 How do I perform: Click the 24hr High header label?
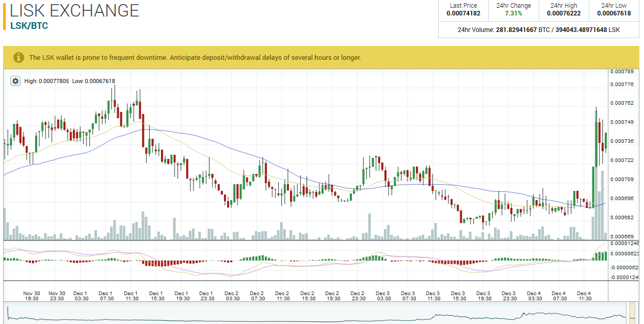(x=564, y=6)
